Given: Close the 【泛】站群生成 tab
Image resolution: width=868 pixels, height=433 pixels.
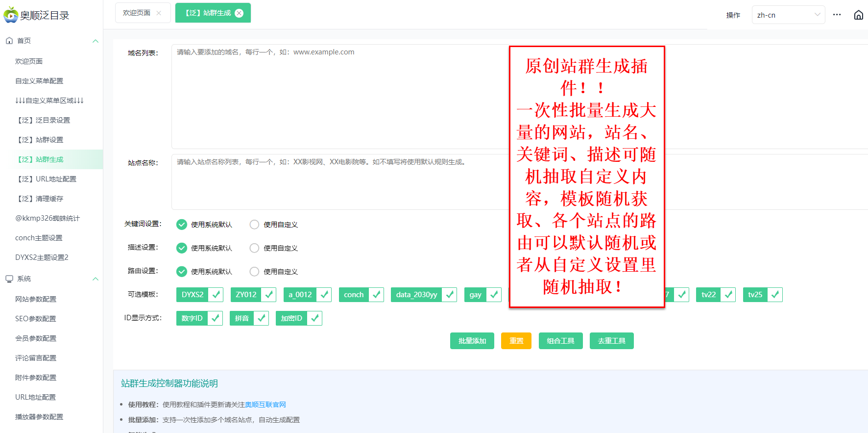Looking at the screenshot, I should pos(239,13).
